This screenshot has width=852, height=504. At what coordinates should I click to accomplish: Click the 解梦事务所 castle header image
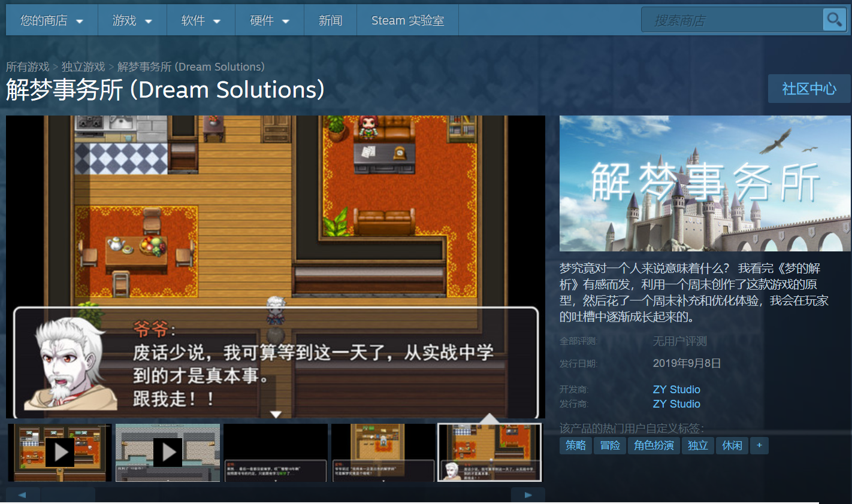[705, 183]
